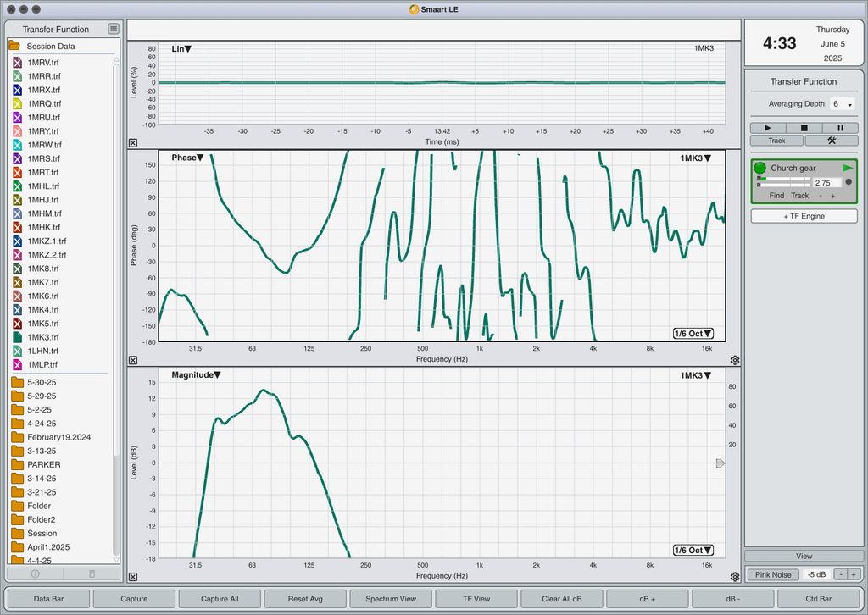Switch to Spectrum View

(x=391, y=598)
